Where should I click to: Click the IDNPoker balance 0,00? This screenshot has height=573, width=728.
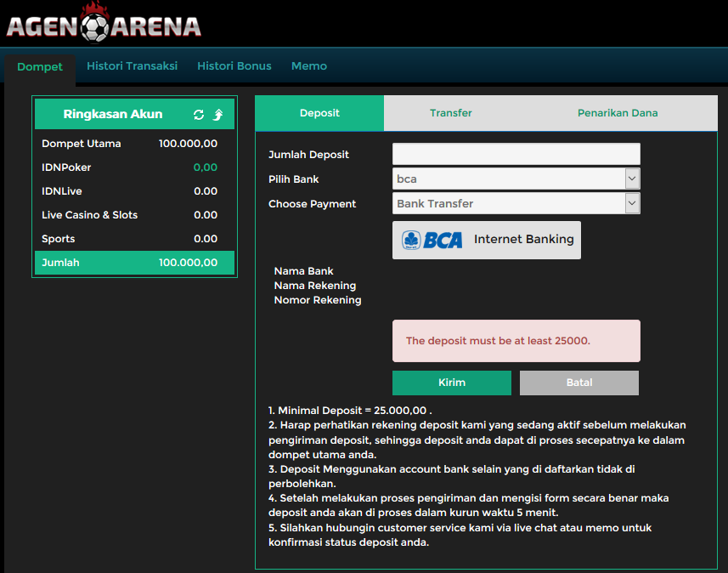pos(206,167)
